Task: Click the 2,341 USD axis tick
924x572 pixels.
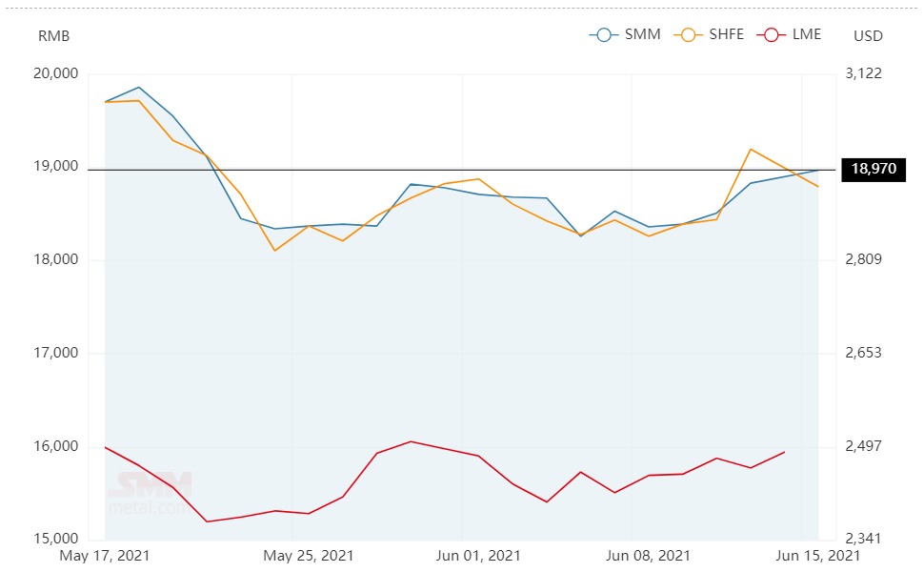Action: tap(863, 539)
